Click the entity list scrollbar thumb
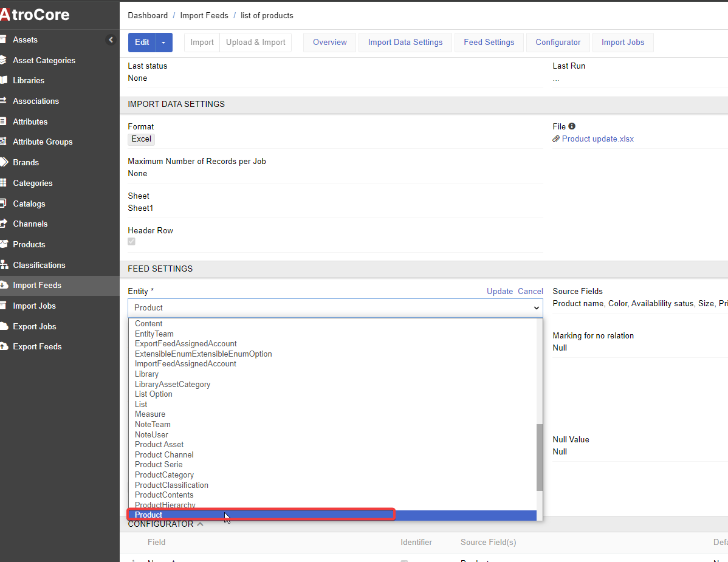This screenshot has width=728, height=562. (x=540, y=457)
